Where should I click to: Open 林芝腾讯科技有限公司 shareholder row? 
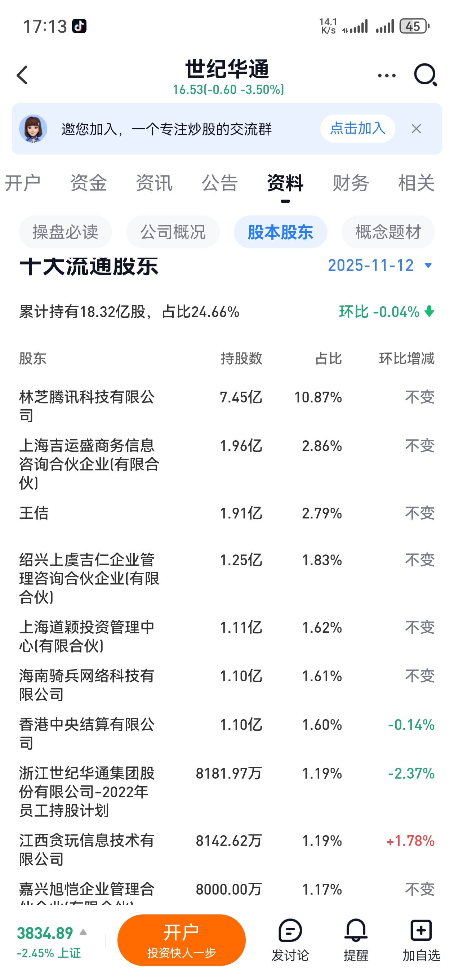click(x=227, y=406)
